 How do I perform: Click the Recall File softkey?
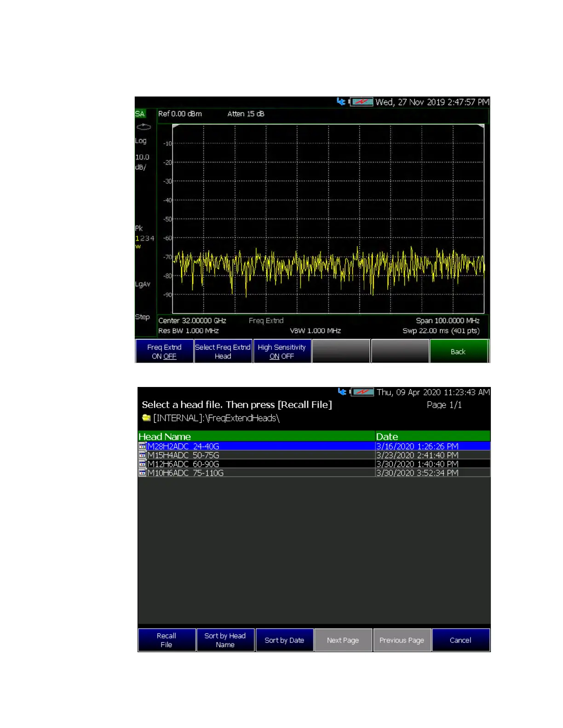click(167, 640)
